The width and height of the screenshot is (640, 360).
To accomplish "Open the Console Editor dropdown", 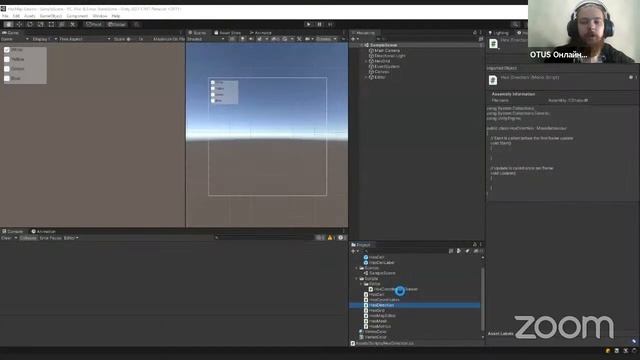I will pyautogui.click(x=71, y=238).
